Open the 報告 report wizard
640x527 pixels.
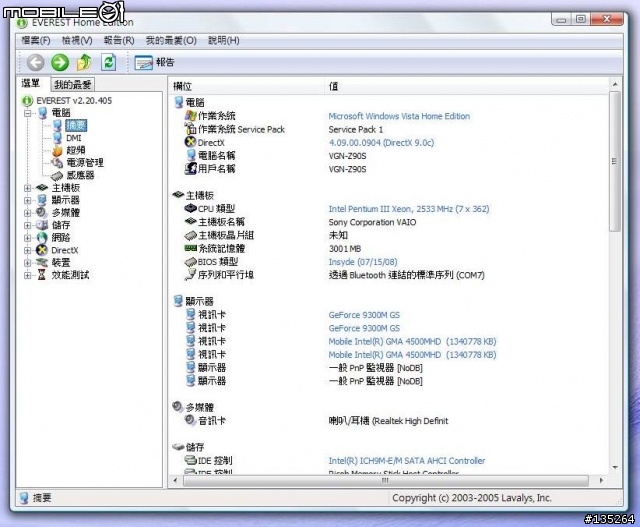click(154, 62)
